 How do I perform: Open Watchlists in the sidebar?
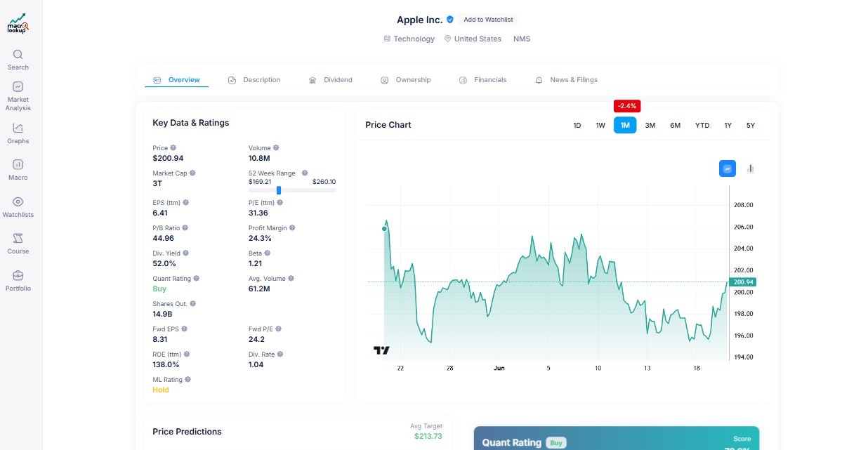(18, 207)
